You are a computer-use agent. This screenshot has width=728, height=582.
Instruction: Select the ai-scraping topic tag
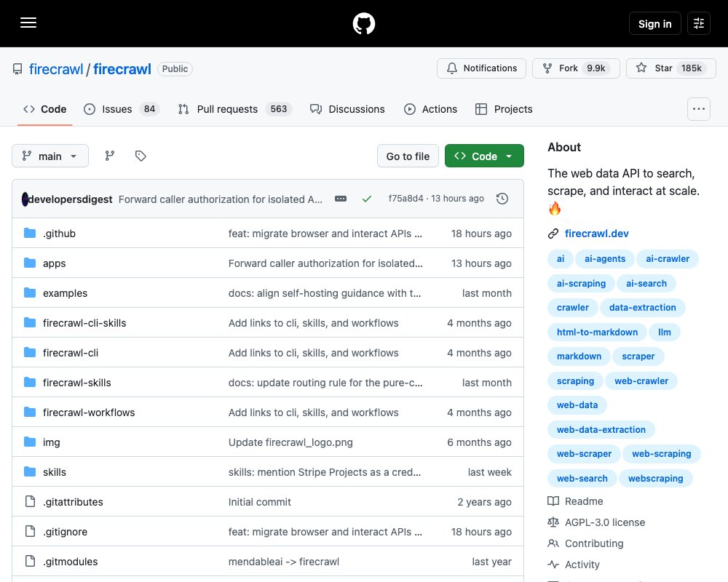pyautogui.click(x=581, y=283)
